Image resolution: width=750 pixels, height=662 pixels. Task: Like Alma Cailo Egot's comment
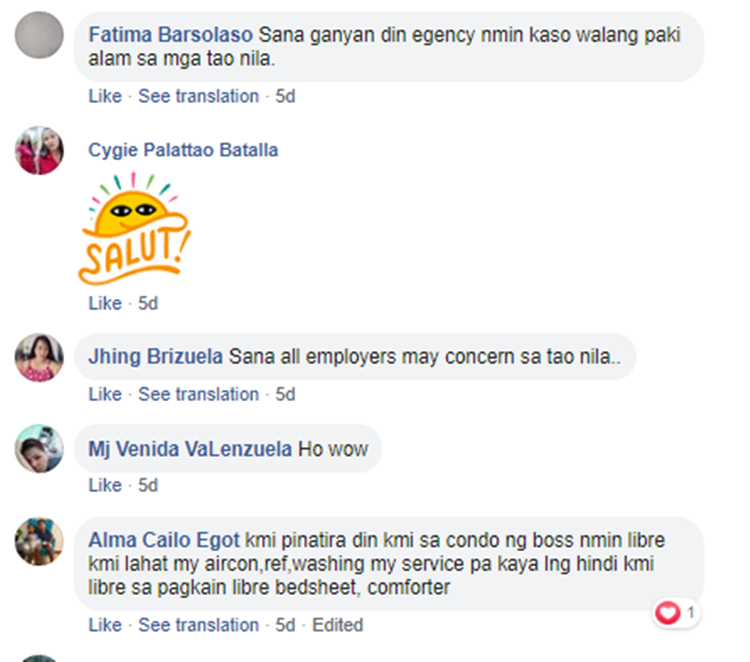(105, 625)
